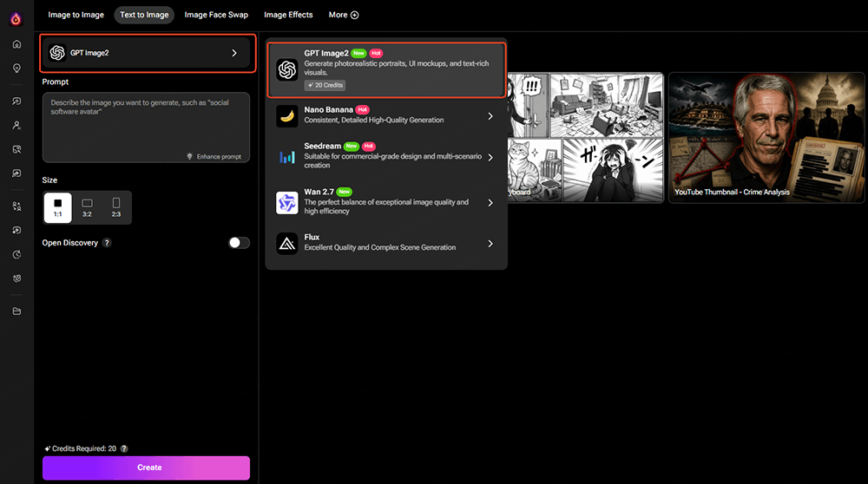
Task: Expand the Seedream model chevron
Action: pyautogui.click(x=490, y=158)
